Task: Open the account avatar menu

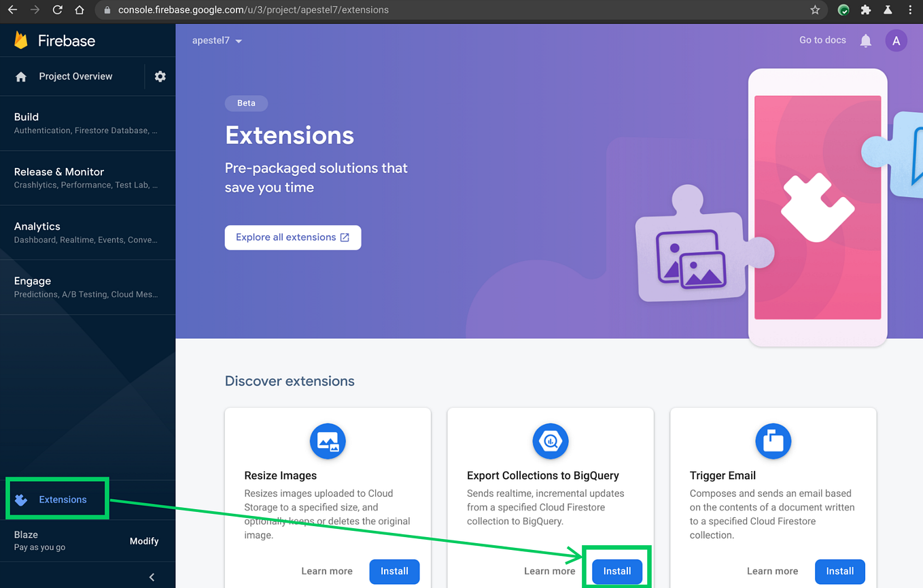Action: click(x=896, y=40)
